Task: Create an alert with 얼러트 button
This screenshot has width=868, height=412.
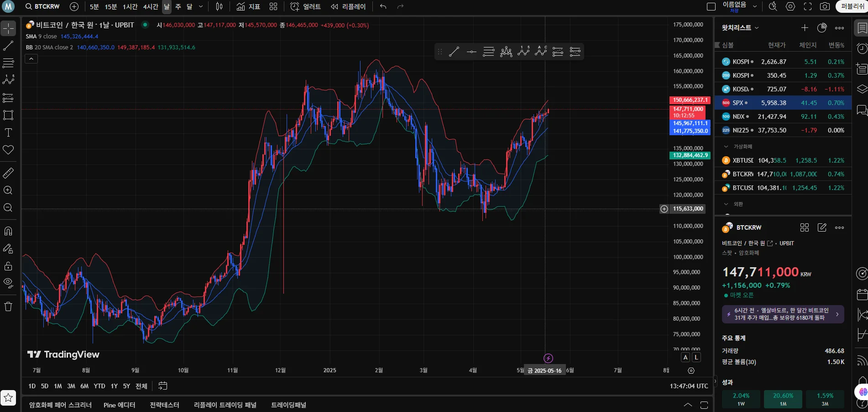Action: pyautogui.click(x=306, y=6)
